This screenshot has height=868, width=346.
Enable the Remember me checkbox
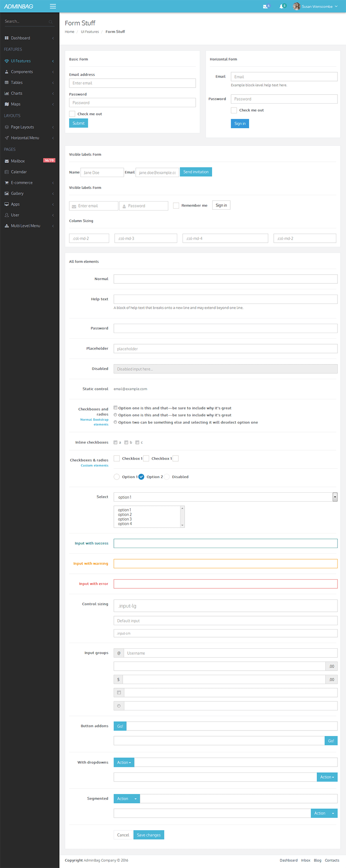(x=176, y=205)
